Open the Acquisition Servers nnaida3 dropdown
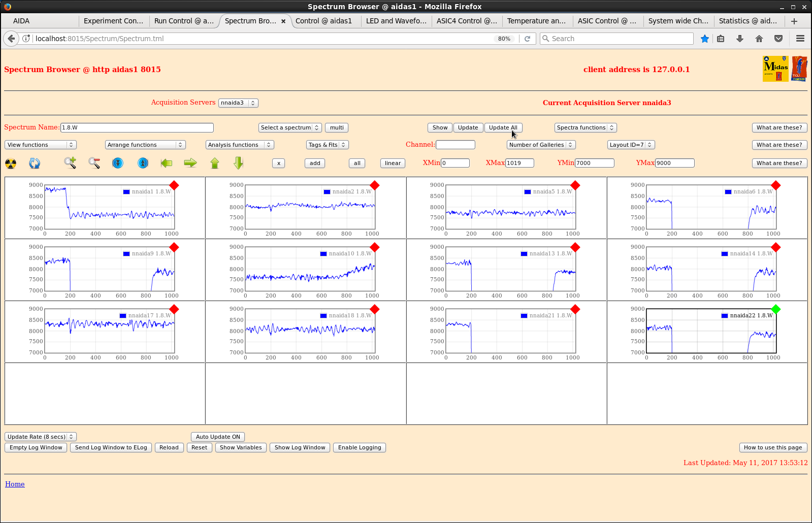 pos(238,103)
